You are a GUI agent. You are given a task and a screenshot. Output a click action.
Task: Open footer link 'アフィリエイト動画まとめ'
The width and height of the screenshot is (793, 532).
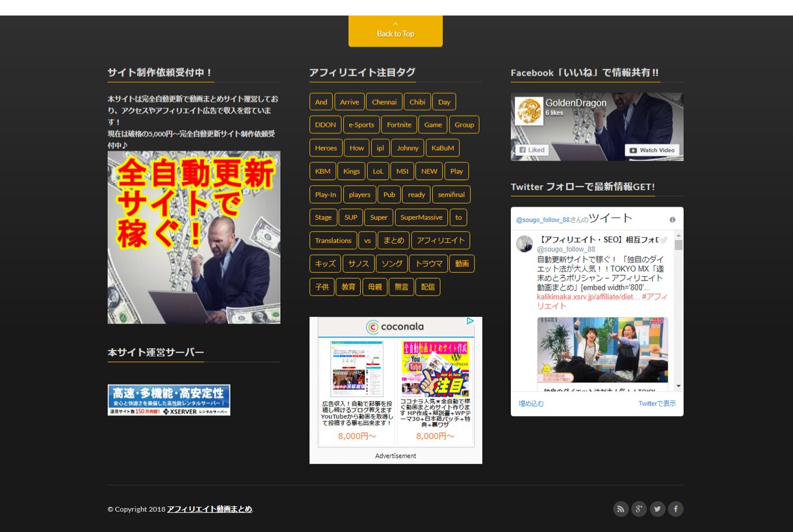209,509
